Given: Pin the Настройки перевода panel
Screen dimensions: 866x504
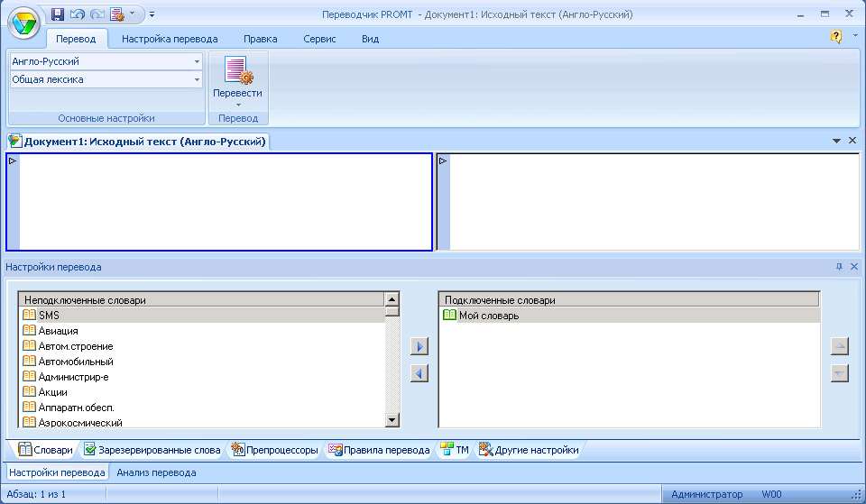Looking at the screenshot, I should [x=839, y=267].
